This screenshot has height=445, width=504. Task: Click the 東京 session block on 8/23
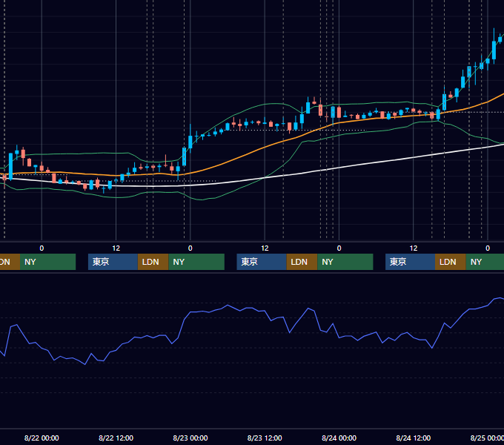(262, 262)
